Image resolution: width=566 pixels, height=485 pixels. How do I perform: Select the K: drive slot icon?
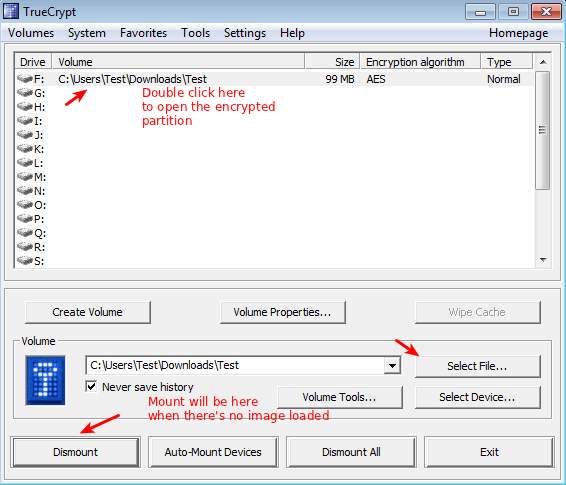click(x=25, y=148)
